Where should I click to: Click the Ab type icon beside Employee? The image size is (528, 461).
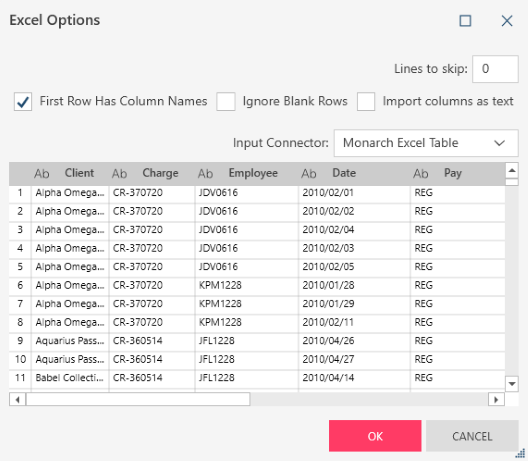pos(205,174)
